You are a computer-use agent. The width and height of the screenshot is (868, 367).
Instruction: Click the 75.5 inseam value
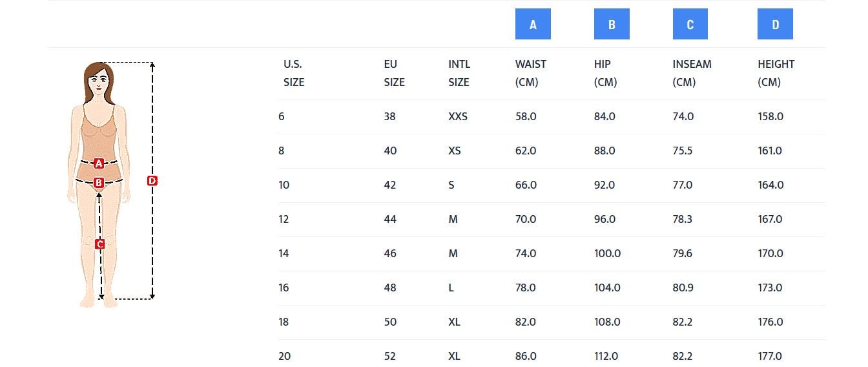coord(683,151)
